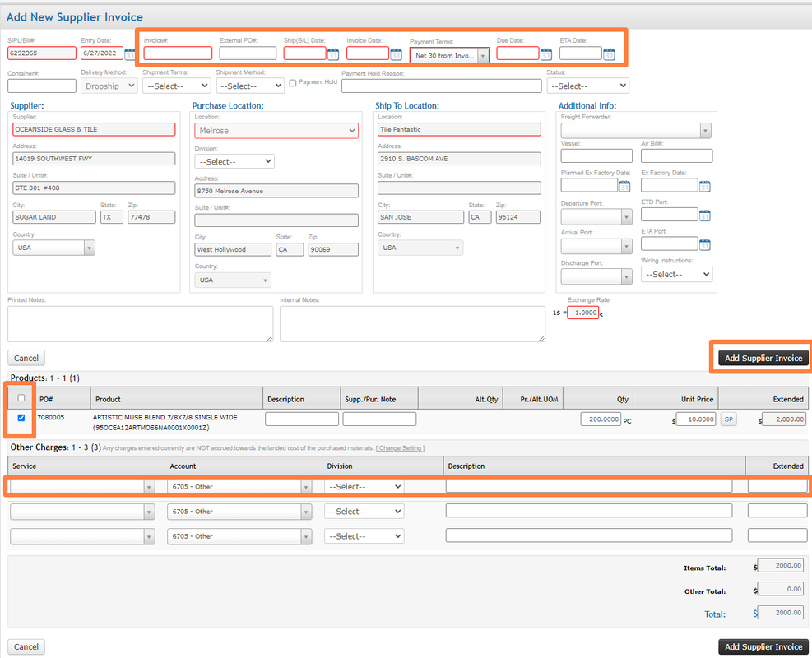The image size is (812, 658).
Task: Click the Invoice# input field
Action: pyautogui.click(x=178, y=53)
